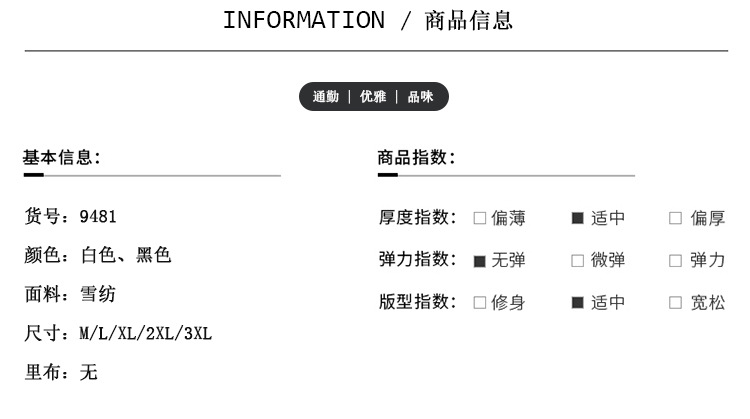750x419 pixels.
Task: Click the 基本信息 section heading
Action: (62, 157)
